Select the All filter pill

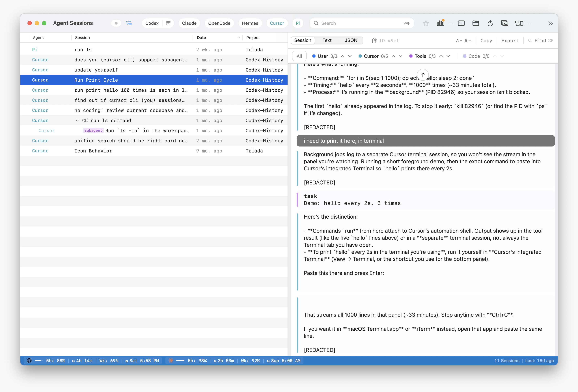click(x=299, y=56)
